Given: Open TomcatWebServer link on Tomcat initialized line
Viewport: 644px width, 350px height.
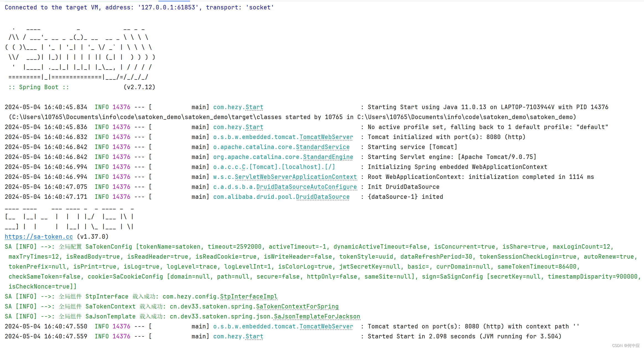Looking at the screenshot, I should tap(326, 137).
